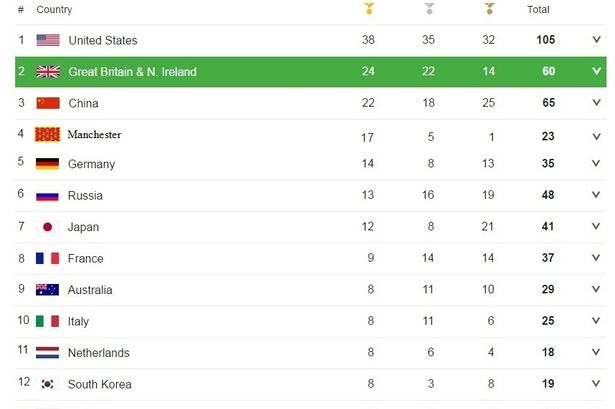Expand the Russia row chevron

(596, 195)
